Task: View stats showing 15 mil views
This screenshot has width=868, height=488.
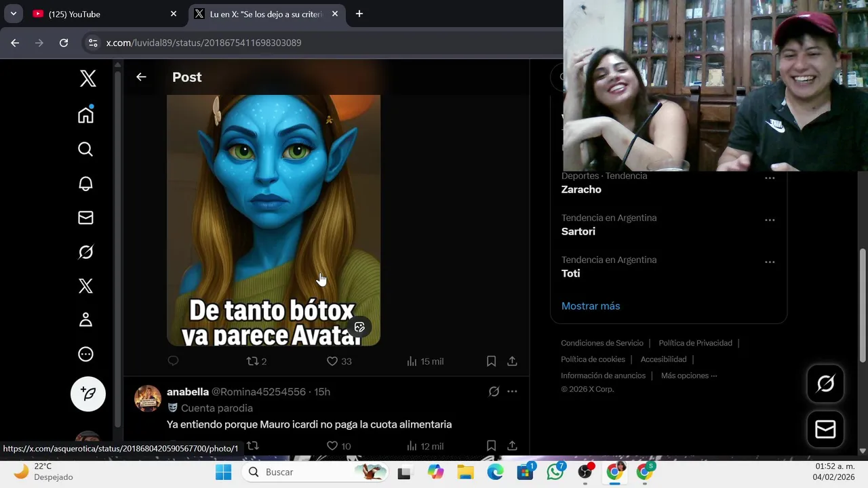Action: pyautogui.click(x=425, y=361)
